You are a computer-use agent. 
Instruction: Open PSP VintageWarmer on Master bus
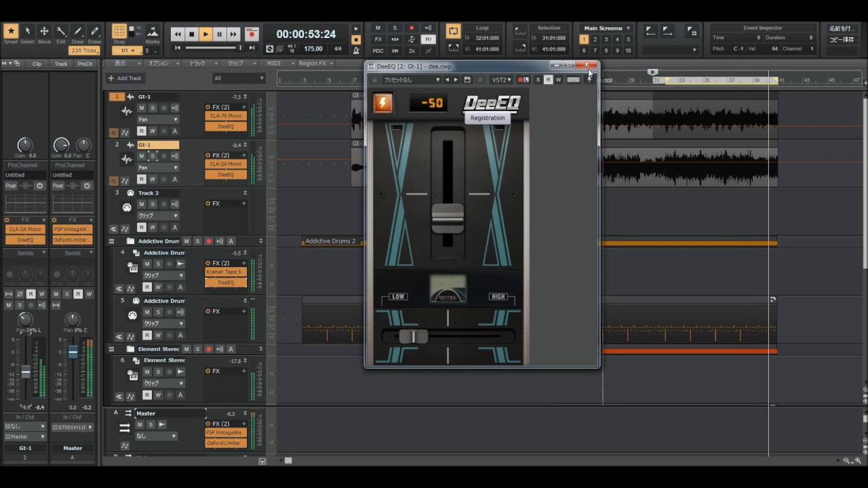[x=226, y=432]
